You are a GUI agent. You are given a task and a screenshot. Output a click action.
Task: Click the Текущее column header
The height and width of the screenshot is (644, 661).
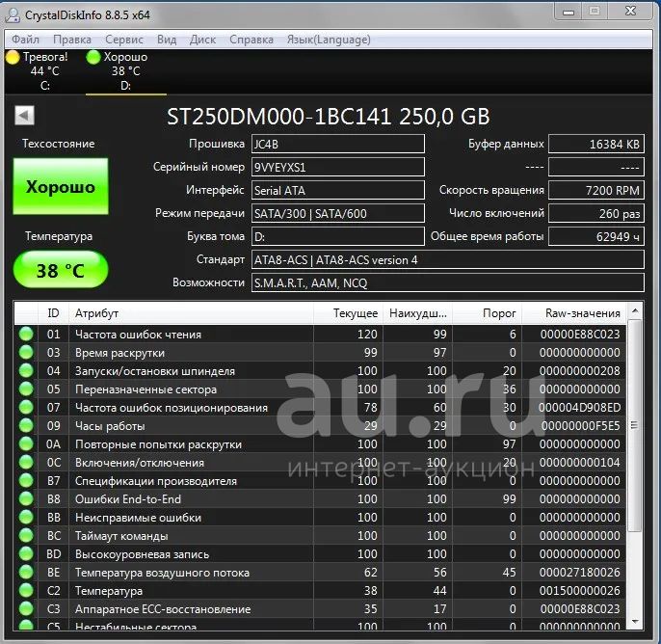pos(348,313)
